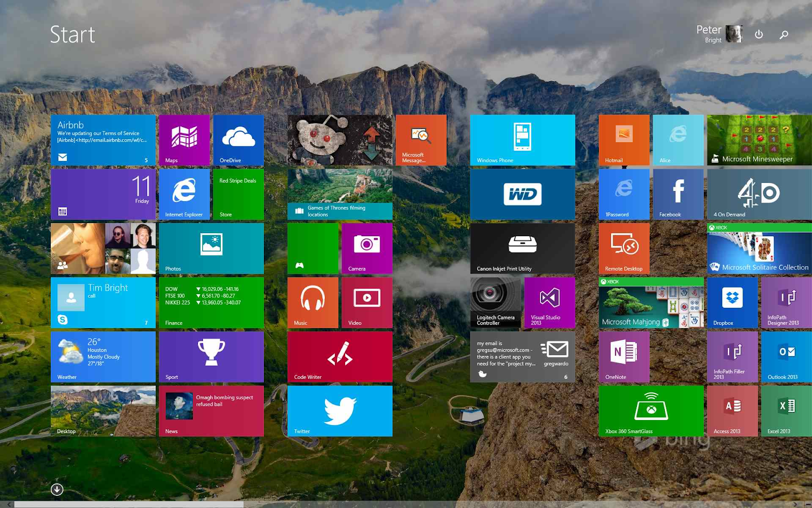The width and height of the screenshot is (812, 508).
Task: Launch the Microsoft Mahjong tile
Action: tap(651, 303)
